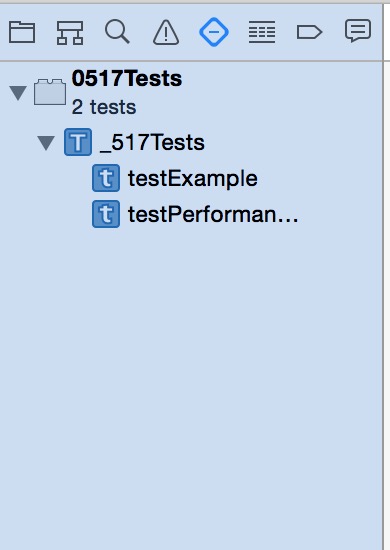
Task: Click empty area of the navigator list
Action: [191, 386]
